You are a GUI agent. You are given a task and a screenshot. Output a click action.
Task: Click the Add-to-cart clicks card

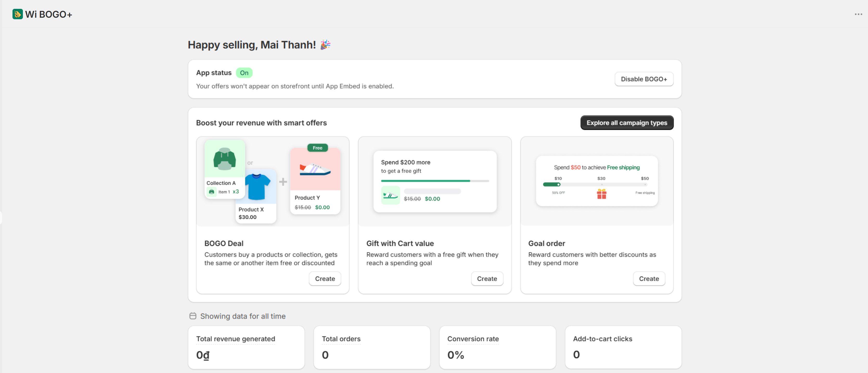point(623,347)
